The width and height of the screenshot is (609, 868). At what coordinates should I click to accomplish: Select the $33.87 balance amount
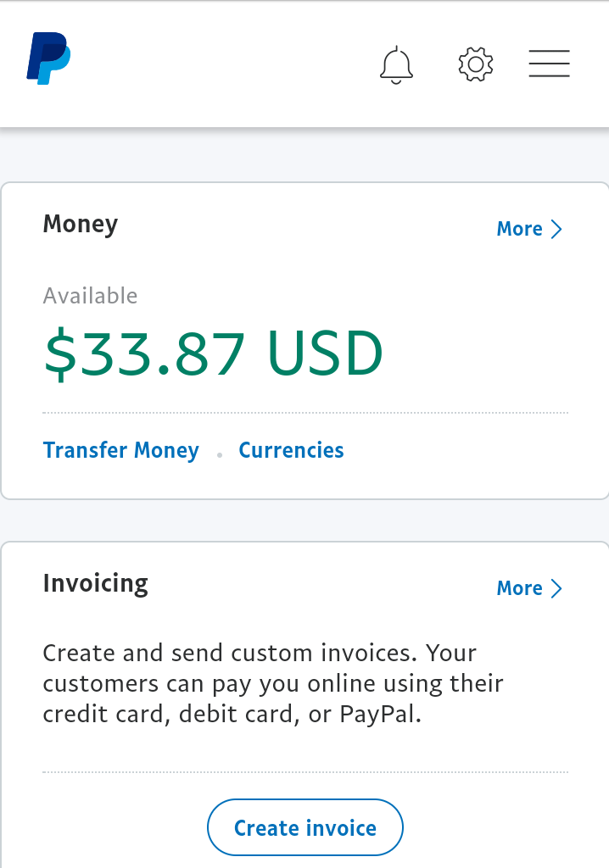(144, 353)
